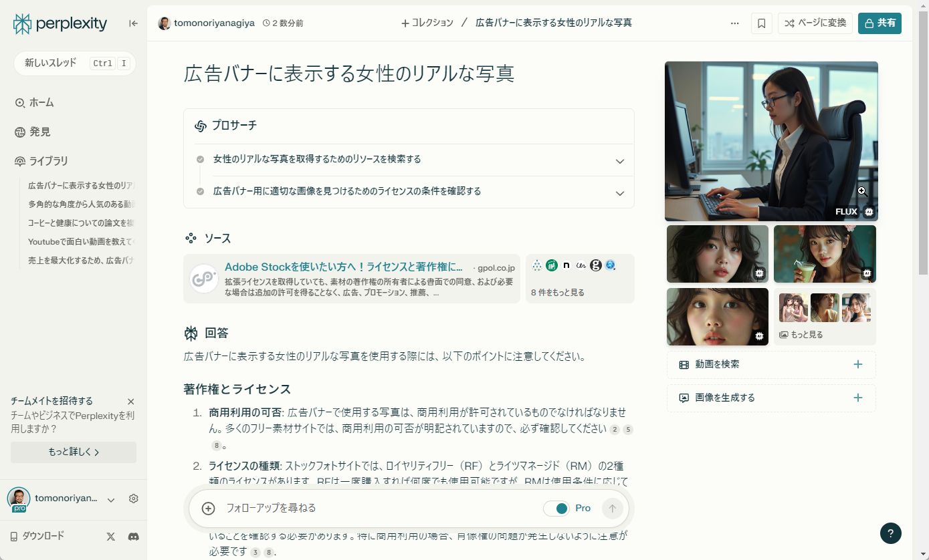Open the account dropdown next to tomonoriyan
Viewport: 929px width, 560px height.
point(110,499)
